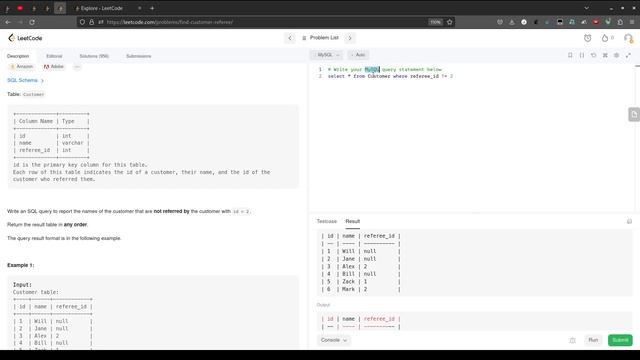Click the Adobe company tag

coord(54,67)
